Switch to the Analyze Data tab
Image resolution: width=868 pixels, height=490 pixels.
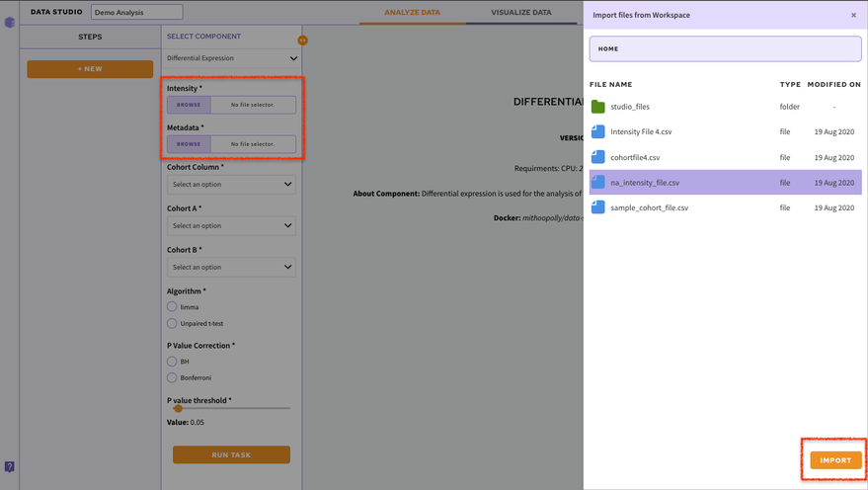point(412,12)
